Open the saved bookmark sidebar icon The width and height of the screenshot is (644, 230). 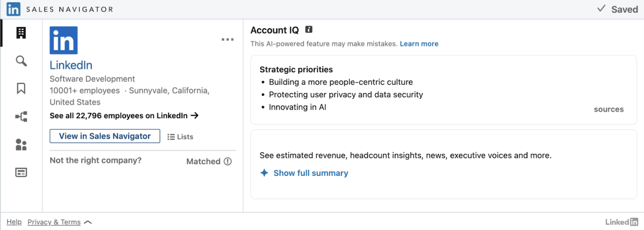(21, 88)
